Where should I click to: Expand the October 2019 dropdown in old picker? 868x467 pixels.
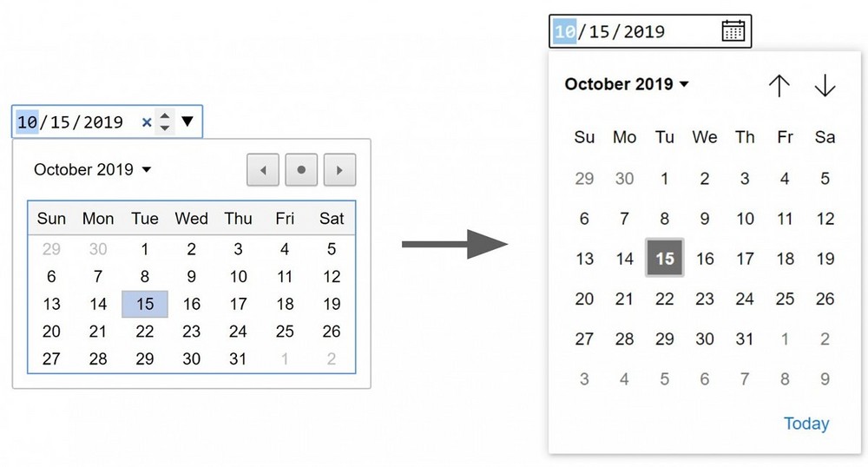(92, 170)
